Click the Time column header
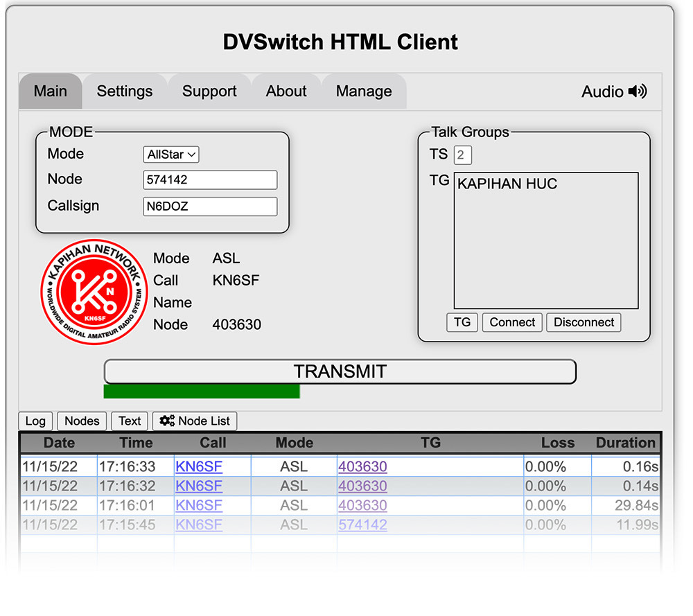Image resolution: width=693 pixels, height=616 pixels. pyautogui.click(x=136, y=443)
